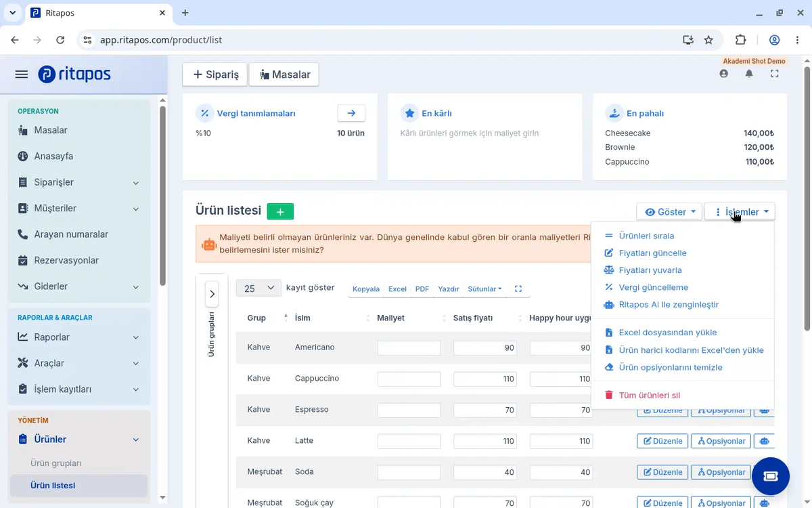The image size is (812, 508).
Task: Open Arayan numaralar in sidebar
Action: tap(71, 234)
